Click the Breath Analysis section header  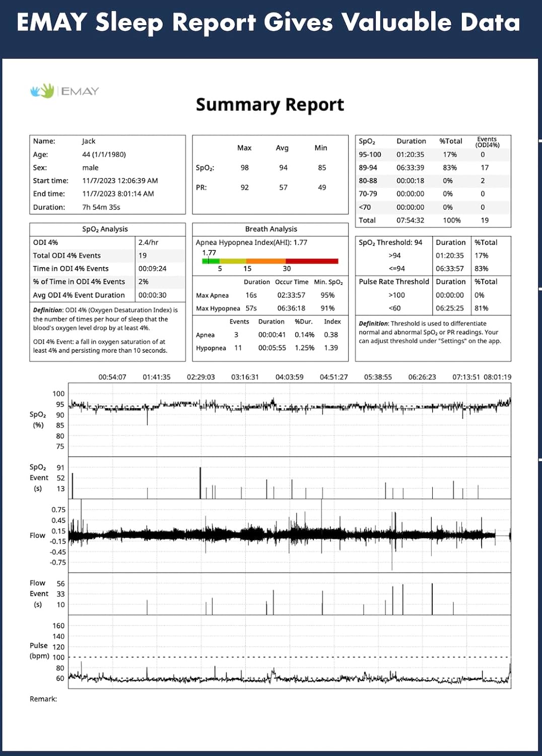[x=270, y=229]
